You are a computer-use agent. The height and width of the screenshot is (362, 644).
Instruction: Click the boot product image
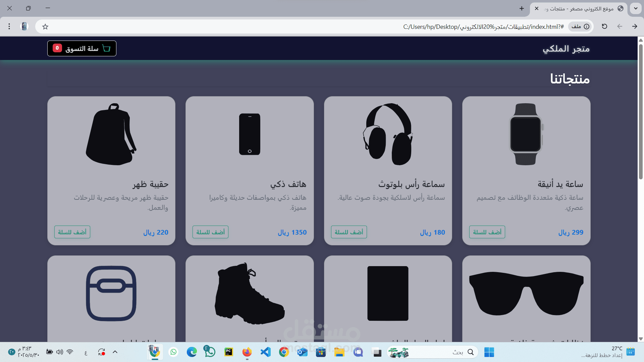[250, 293]
